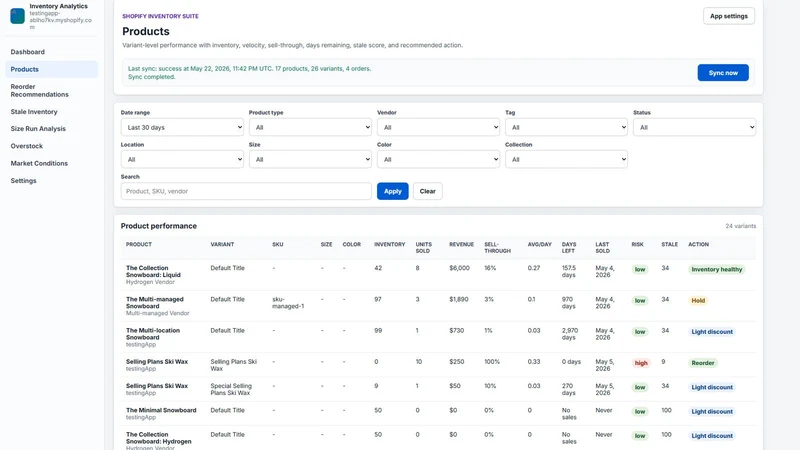Click the Inventory Analytics app logo icon
The height and width of the screenshot is (450, 800).
(x=17, y=16)
